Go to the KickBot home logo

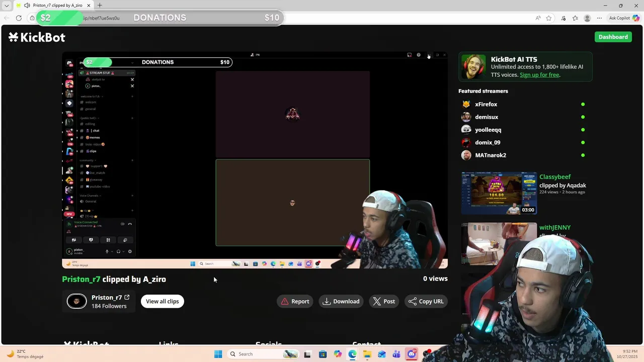[37, 37]
